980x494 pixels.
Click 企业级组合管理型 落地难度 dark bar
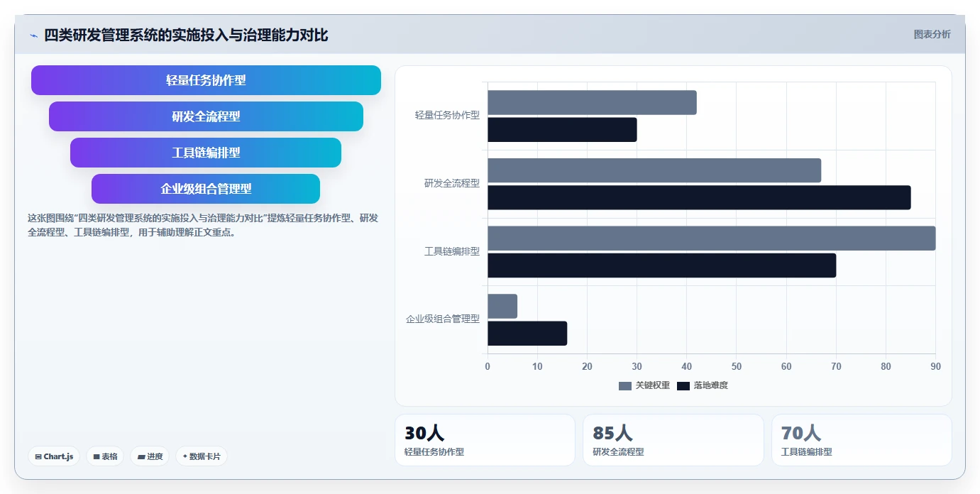(527, 334)
